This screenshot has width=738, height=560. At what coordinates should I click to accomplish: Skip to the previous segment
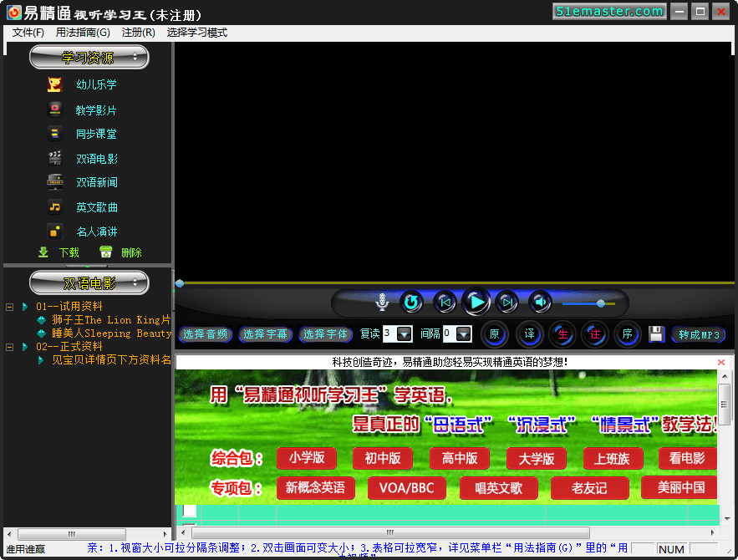[445, 303]
